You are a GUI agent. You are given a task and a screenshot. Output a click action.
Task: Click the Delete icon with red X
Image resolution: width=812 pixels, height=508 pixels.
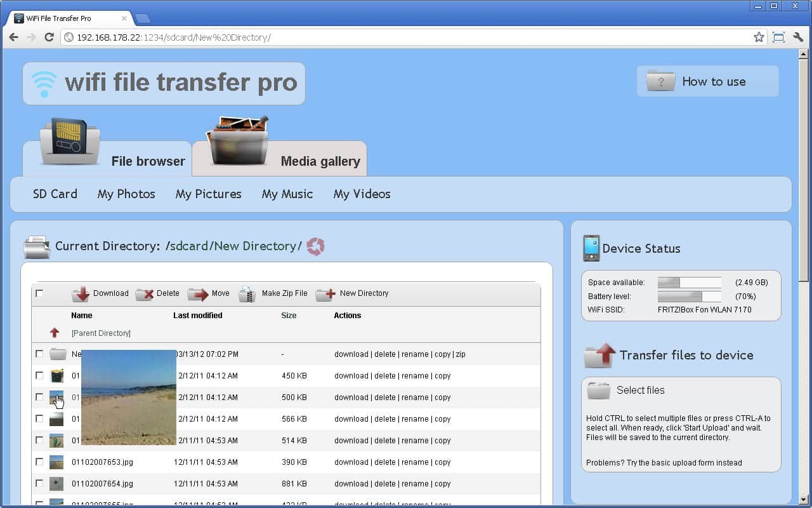(x=145, y=294)
